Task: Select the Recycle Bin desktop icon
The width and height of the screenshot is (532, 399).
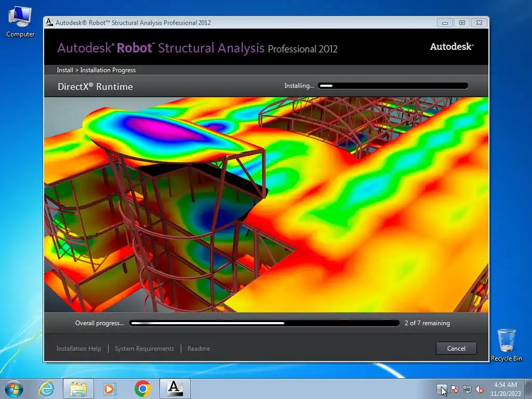Action: click(x=506, y=345)
